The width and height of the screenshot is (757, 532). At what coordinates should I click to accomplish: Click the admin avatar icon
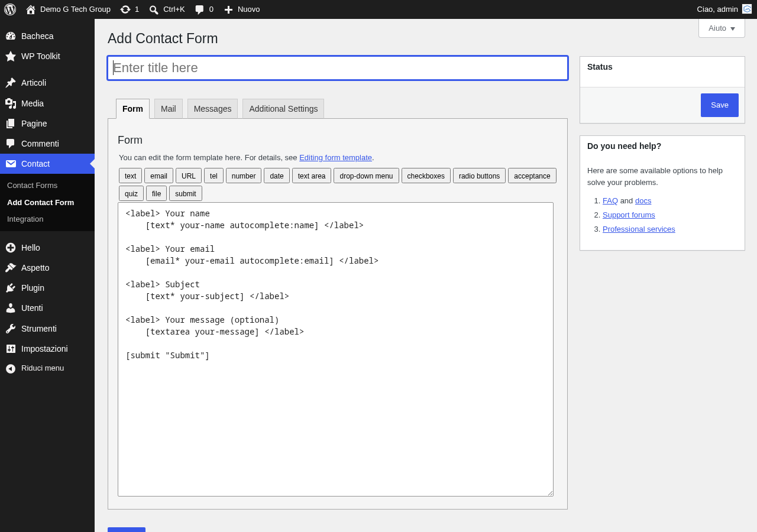(x=747, y=9)
